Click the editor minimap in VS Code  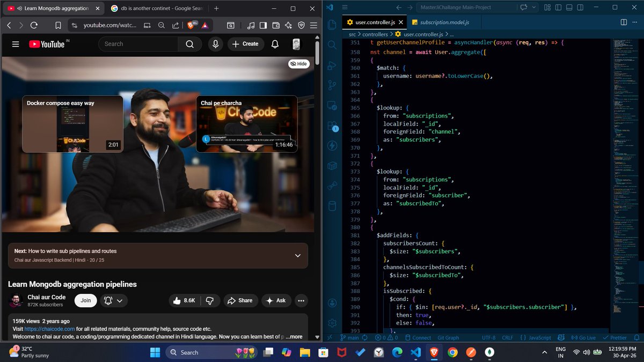click(625, 182)
